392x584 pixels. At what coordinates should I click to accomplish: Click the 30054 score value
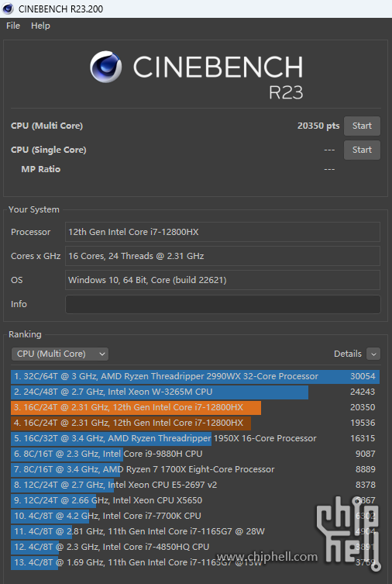tap(363, 377)
